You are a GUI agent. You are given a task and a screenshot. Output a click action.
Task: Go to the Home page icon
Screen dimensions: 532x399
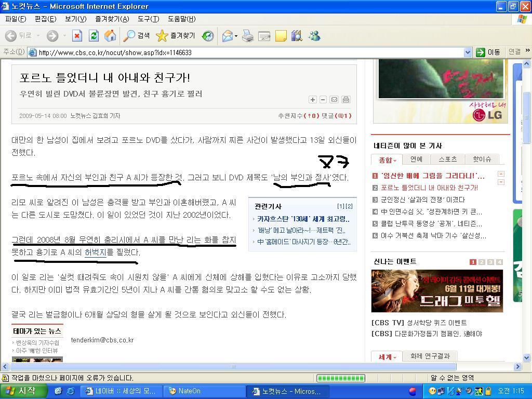click(x=110, y=36)
